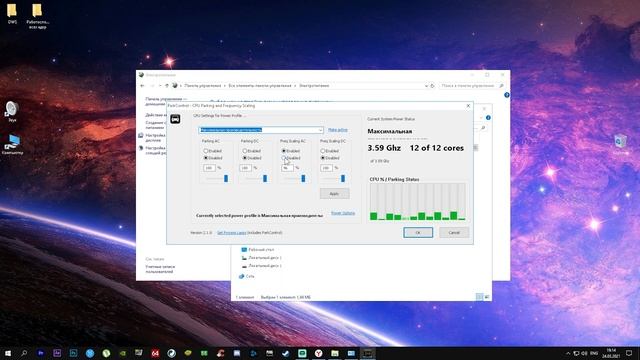640x360 pixels.
Task: Open Yandex Browser from the taskbar
Action: 318,353
